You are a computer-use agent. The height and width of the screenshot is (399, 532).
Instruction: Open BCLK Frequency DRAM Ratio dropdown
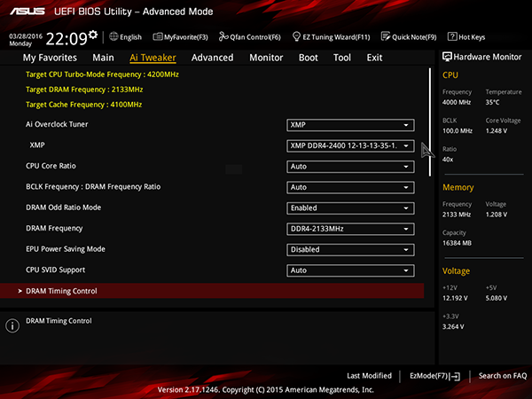[350, 187]
